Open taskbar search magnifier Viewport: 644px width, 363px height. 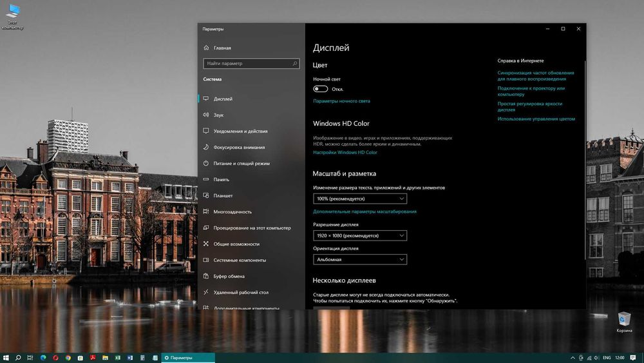(x=18, y=358)
